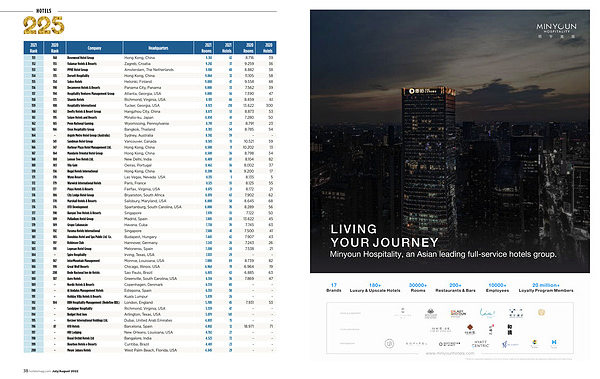
Task: Click the Headquarters column header
Action: coord(158,48)
